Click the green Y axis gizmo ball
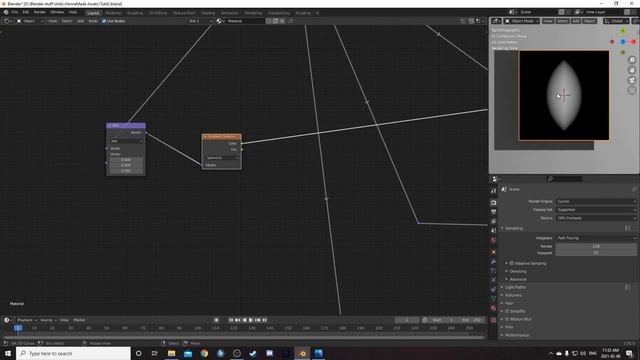This screenshot has width=640, height=360. 623,31
